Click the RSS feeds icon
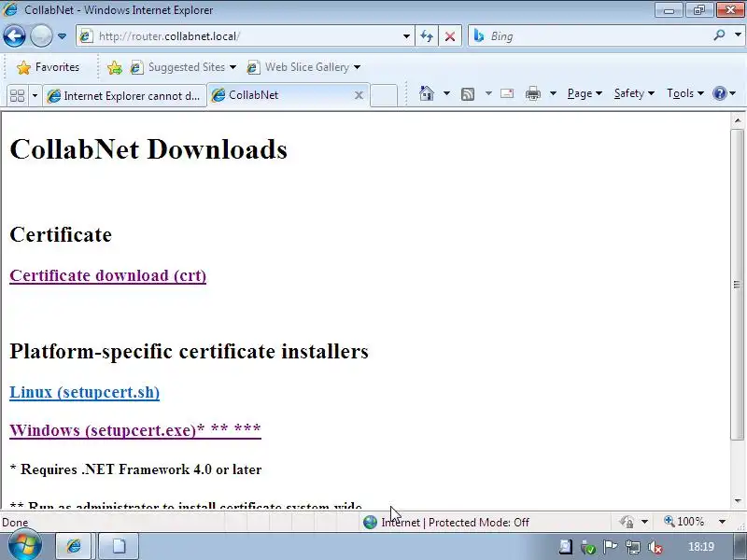Screen dimensions: 747x560 pos(468,94)
